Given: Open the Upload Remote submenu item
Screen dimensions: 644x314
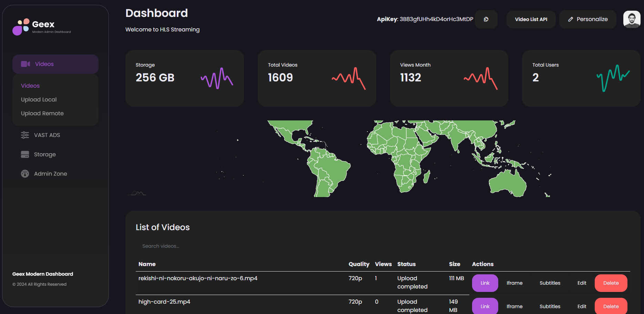Looking at the screenshot, I should coord(42,113).
